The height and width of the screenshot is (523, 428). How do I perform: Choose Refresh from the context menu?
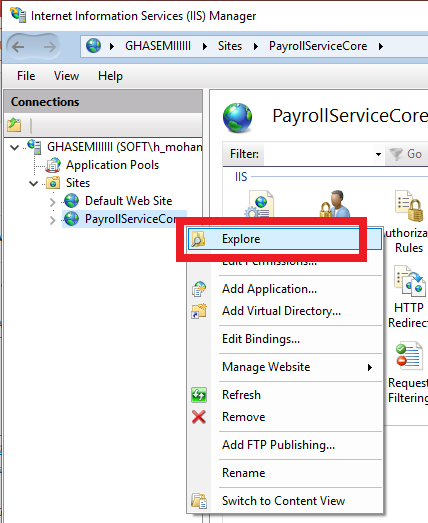coord(285,395)
